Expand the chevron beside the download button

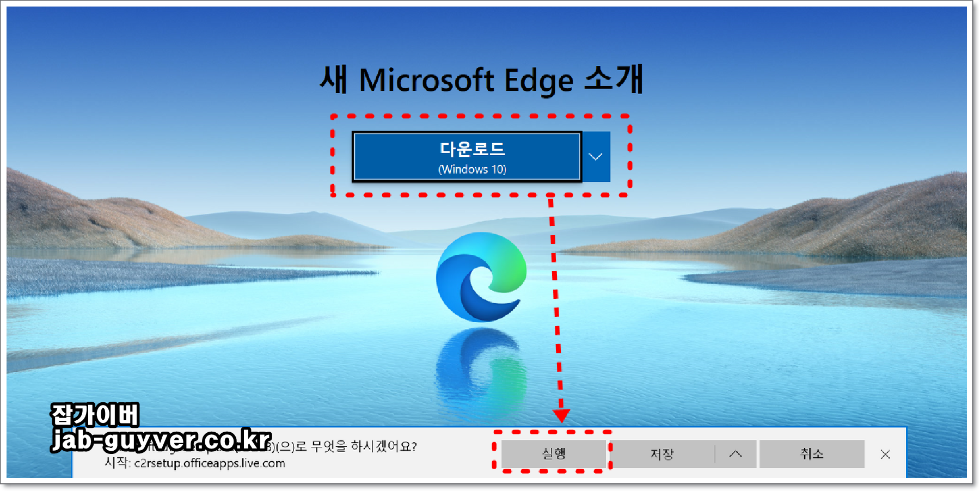pyautogui.click(x=596, y=157)
